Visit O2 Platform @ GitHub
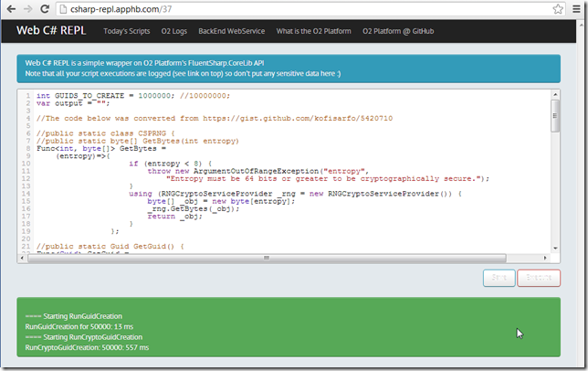 coord(398,31)
